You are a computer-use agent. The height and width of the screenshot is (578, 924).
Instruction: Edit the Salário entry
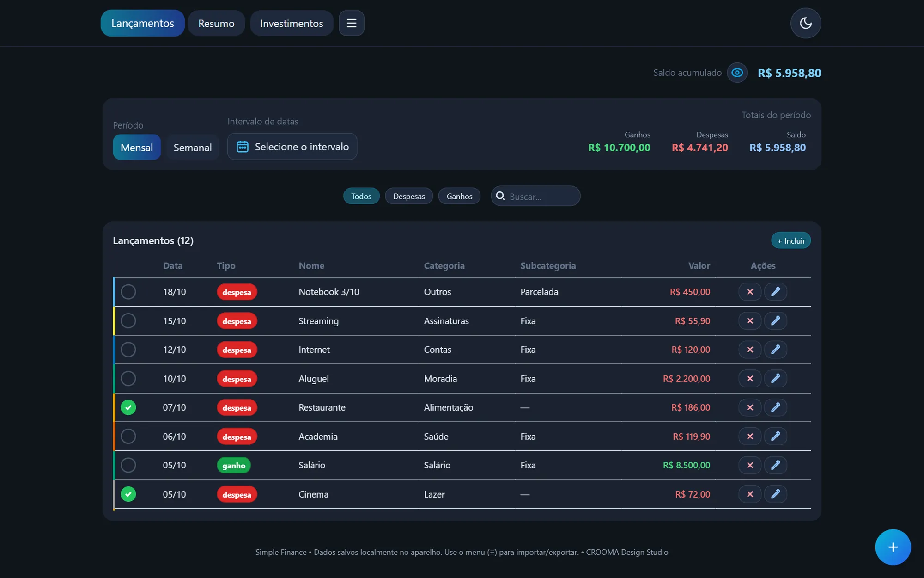[x=776, y=465]
